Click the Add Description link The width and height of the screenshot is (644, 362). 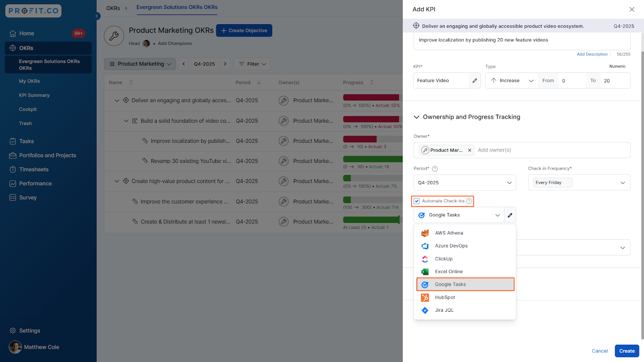[592, 54]
